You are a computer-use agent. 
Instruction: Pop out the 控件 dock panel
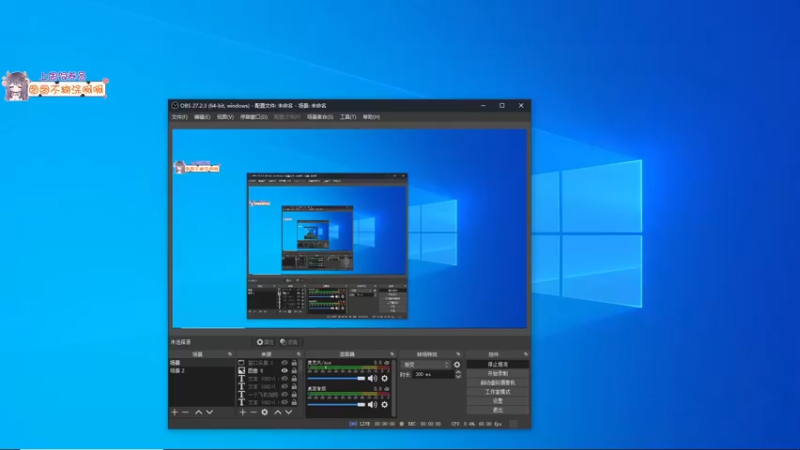pos(526,354)
